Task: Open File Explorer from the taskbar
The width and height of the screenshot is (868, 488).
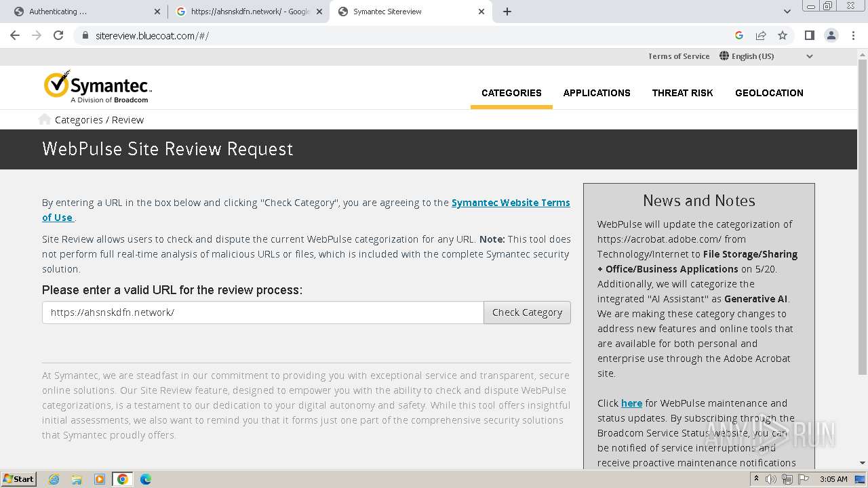Action: point(77,479)
